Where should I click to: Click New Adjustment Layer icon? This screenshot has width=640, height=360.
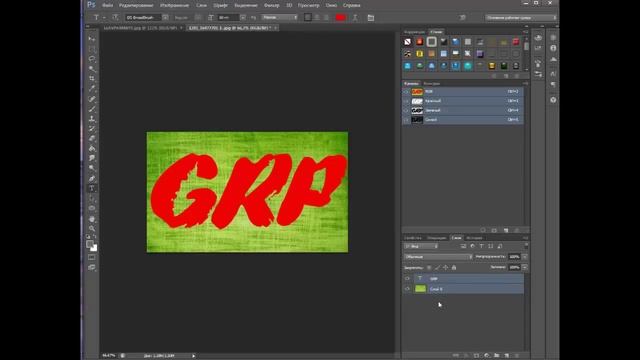coord(487,356)
